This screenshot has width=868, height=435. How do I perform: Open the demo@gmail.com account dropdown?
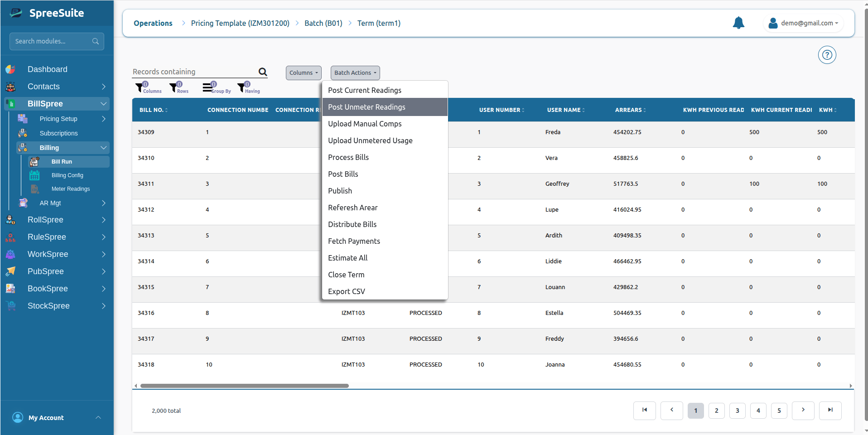[x=804, y=23]
